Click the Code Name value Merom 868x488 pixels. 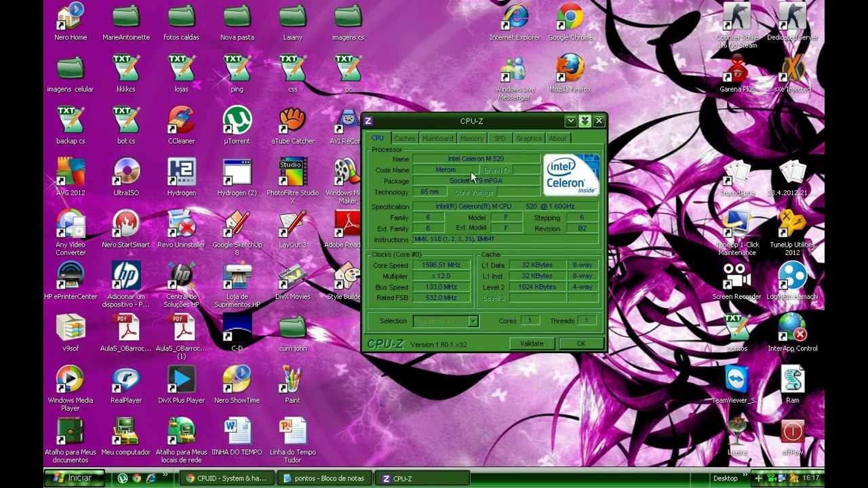(446, 170)
